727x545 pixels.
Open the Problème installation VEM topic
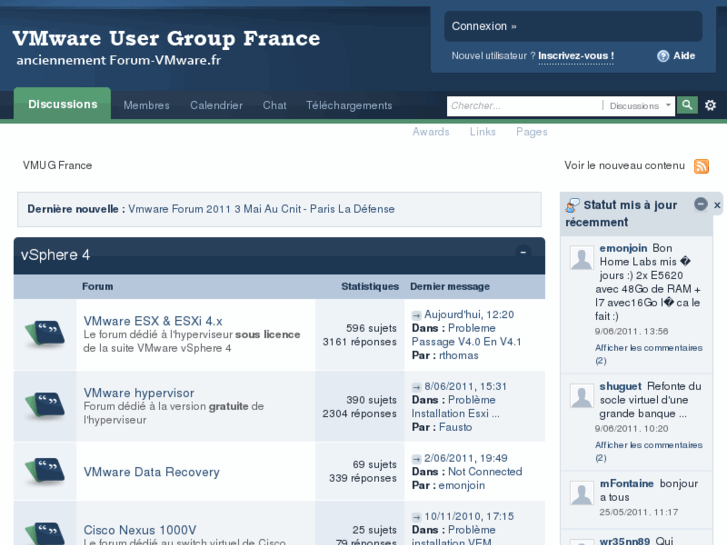pos(453,536)
